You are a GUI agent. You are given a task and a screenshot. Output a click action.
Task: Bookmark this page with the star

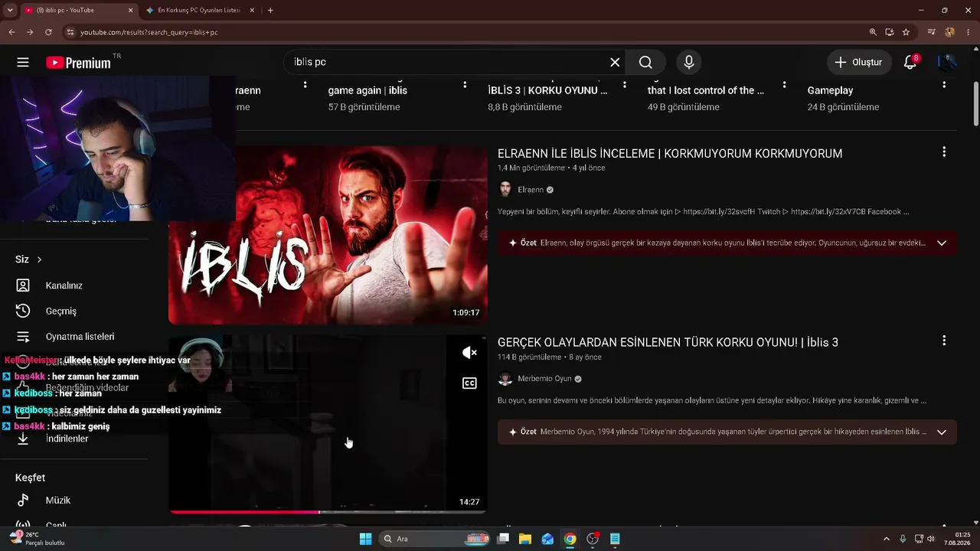[906, 32]
